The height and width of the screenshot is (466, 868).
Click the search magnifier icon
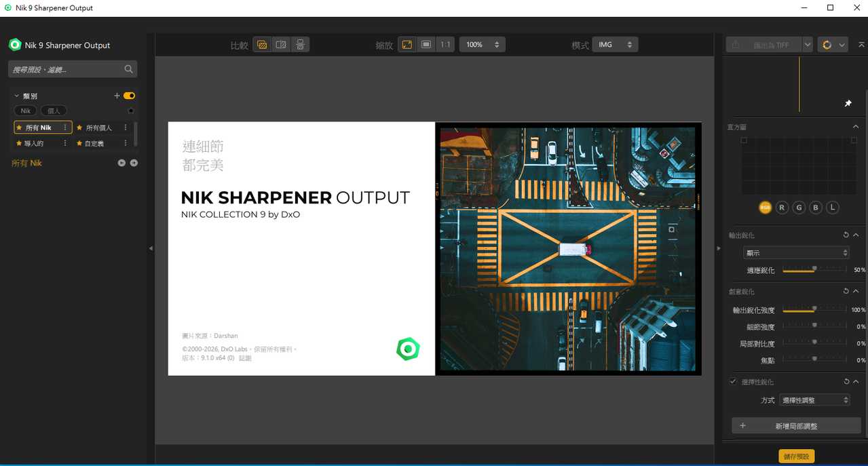[x=129, y=69]
